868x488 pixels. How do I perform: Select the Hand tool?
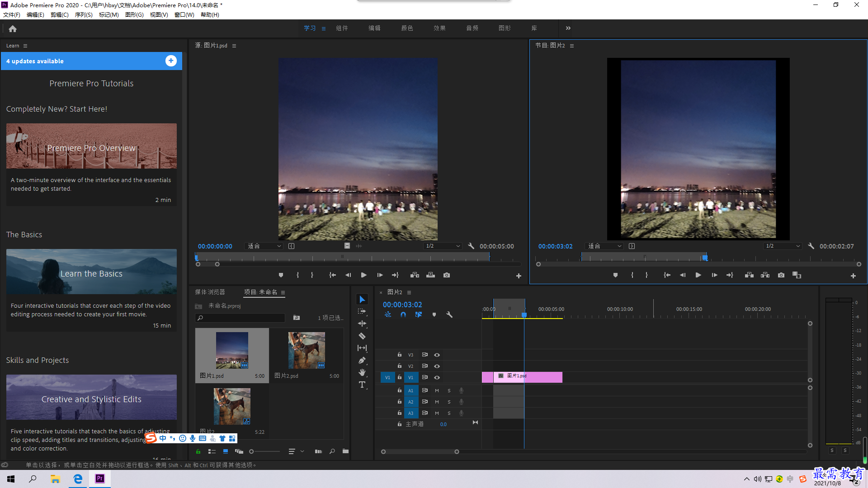coord(362,372)
